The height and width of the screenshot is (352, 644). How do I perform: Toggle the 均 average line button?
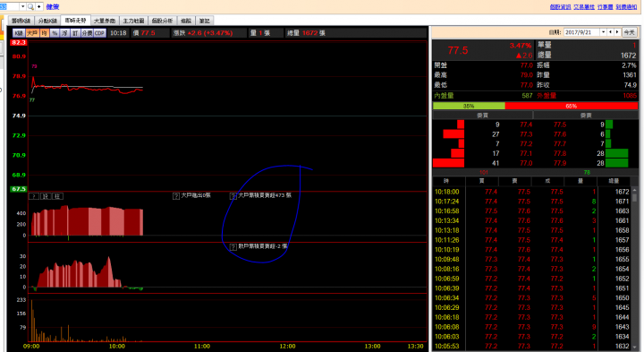[x=45, y=33]
